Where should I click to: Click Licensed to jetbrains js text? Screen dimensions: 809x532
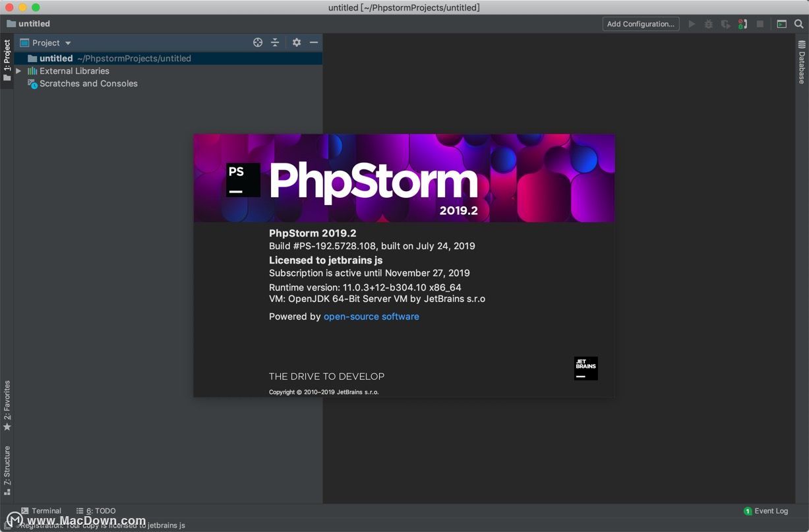[326, 260]
